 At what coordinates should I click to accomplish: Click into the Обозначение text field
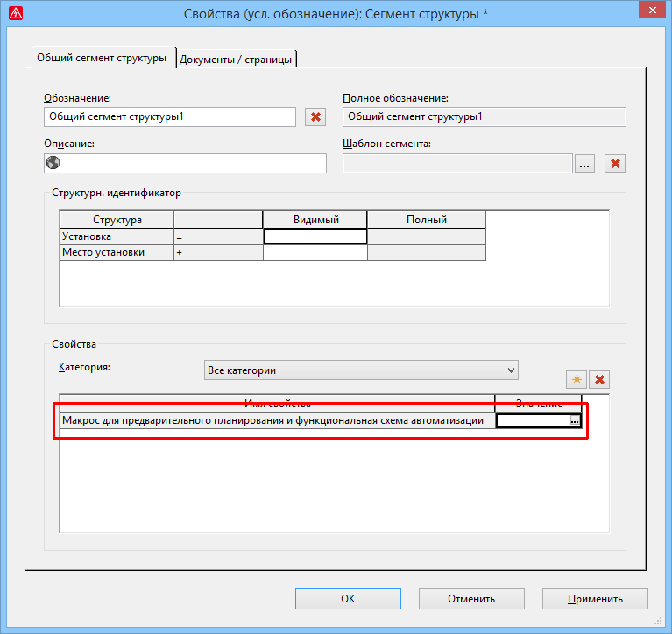pyautogui.click(x=170, y=116)
